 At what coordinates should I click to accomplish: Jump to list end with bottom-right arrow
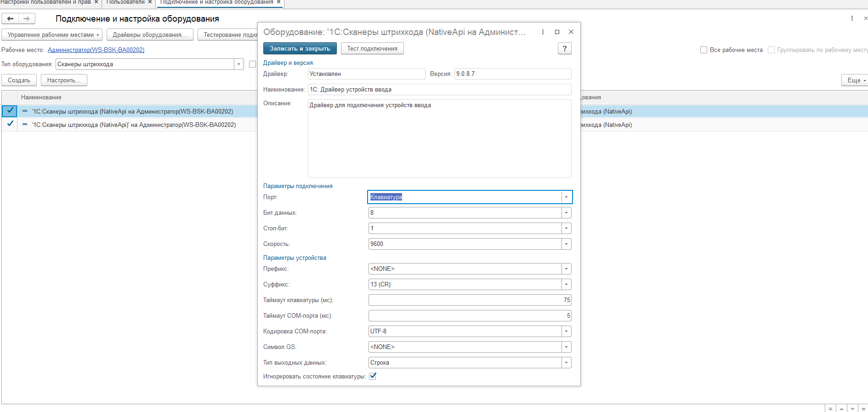(x=863, y=409)
